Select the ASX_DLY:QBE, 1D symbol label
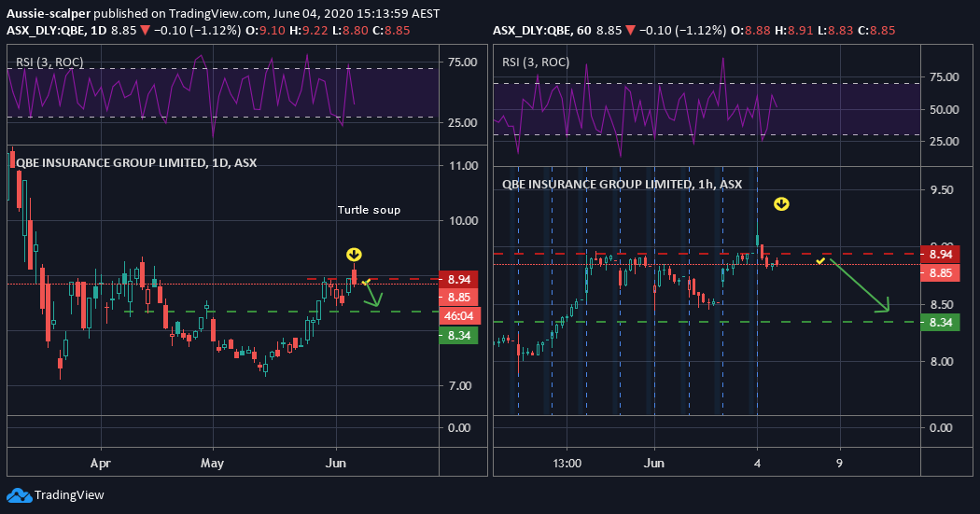Viewport: 980px width, 514px height. [x=57, y=30]
